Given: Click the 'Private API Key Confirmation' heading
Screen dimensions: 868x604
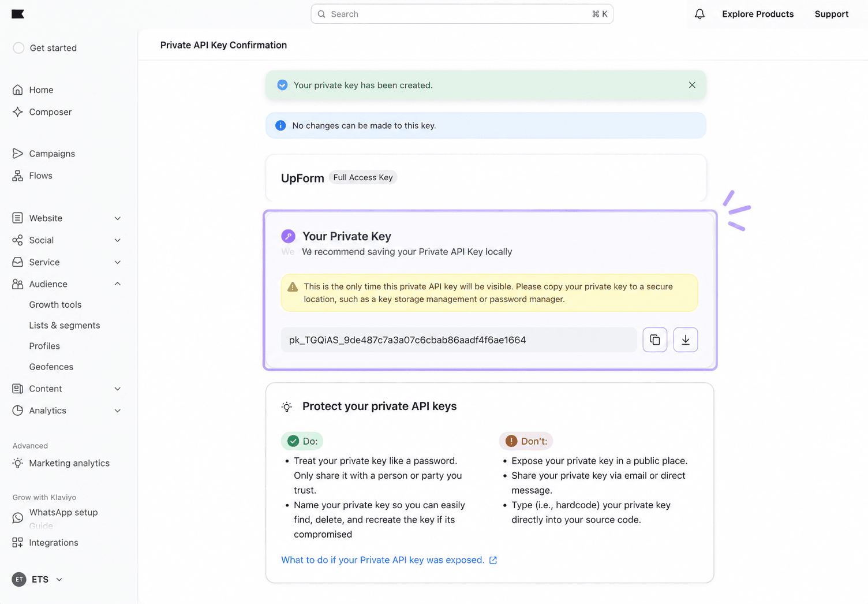Looking at the screenshot, I should (x=223, y=45).
